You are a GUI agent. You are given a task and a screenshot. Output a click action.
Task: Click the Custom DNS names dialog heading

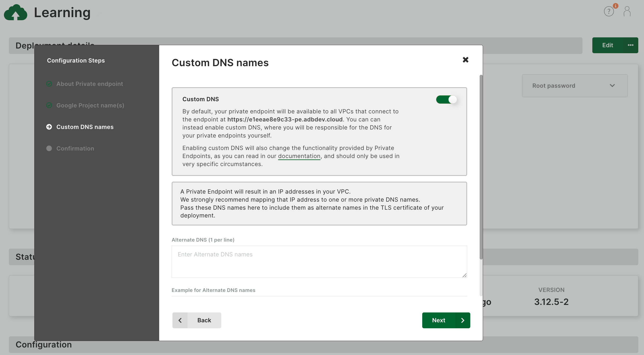click(x=220, y=63)
